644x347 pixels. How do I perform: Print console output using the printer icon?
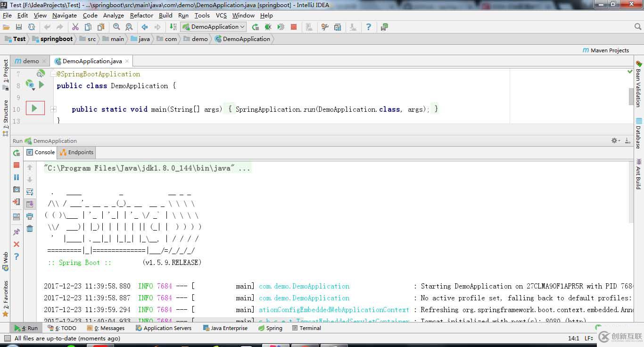click(x=30, y=216)
